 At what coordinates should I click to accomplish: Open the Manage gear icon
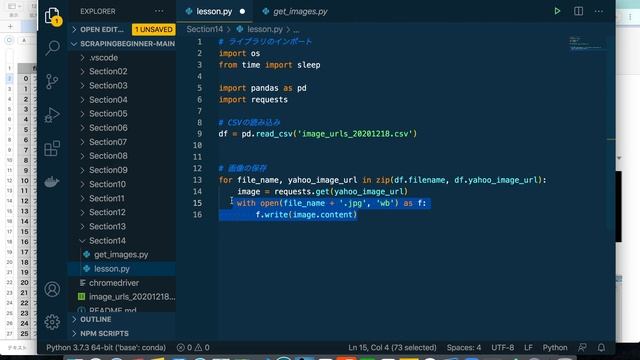[52, 322]
